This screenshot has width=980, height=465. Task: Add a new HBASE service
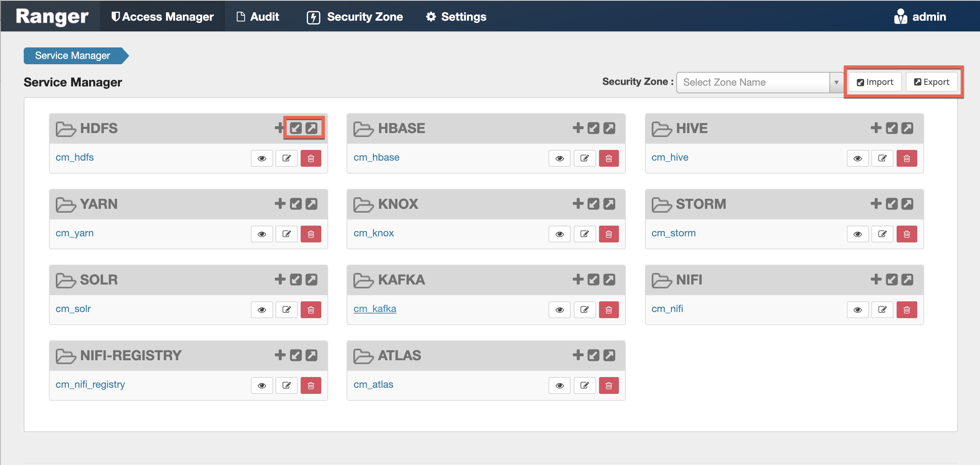(578, 128)
